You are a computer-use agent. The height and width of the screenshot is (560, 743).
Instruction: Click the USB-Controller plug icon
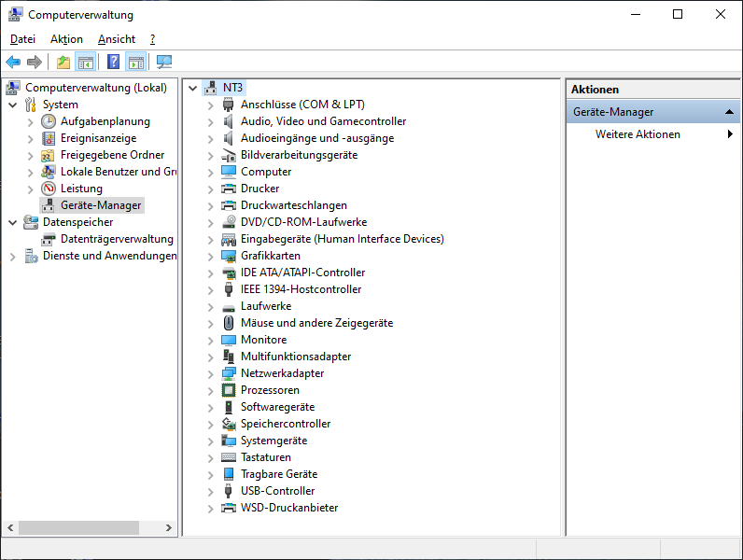[x=229, y=491]
